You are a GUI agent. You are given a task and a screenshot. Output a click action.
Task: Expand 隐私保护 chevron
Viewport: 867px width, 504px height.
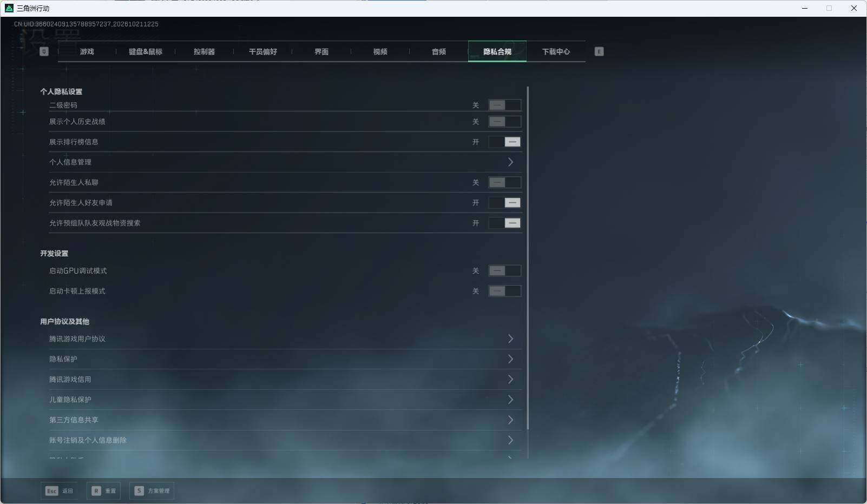tap(510, 359)
